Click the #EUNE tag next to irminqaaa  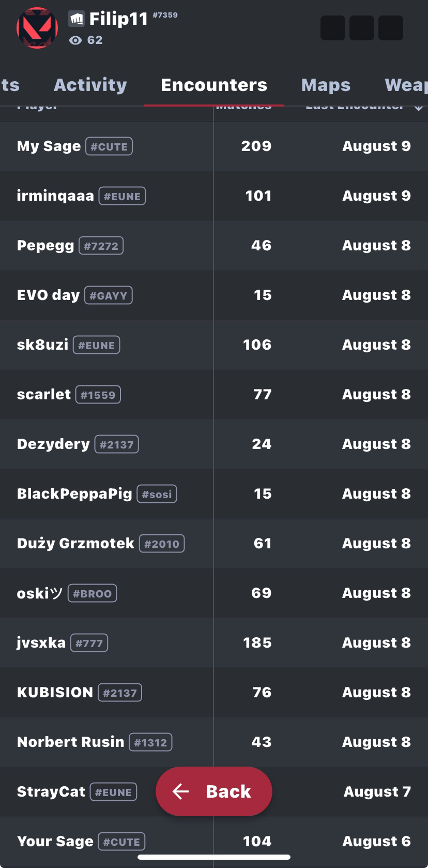pos(122,196)
